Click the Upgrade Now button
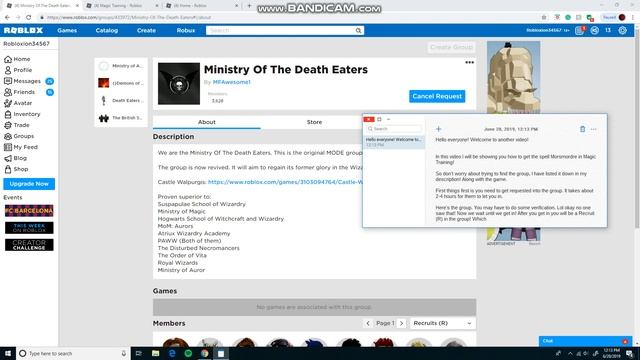 point(29,184)
